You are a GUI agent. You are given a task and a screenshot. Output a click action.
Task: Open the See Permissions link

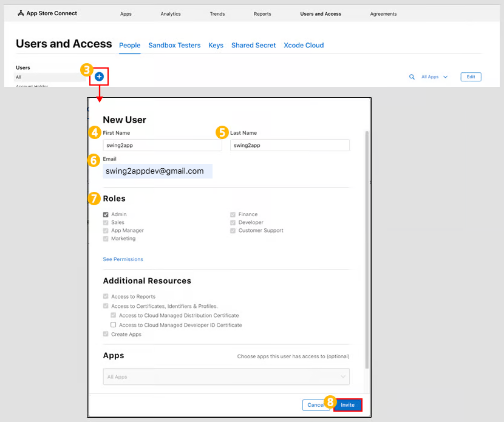click(123, 259)
